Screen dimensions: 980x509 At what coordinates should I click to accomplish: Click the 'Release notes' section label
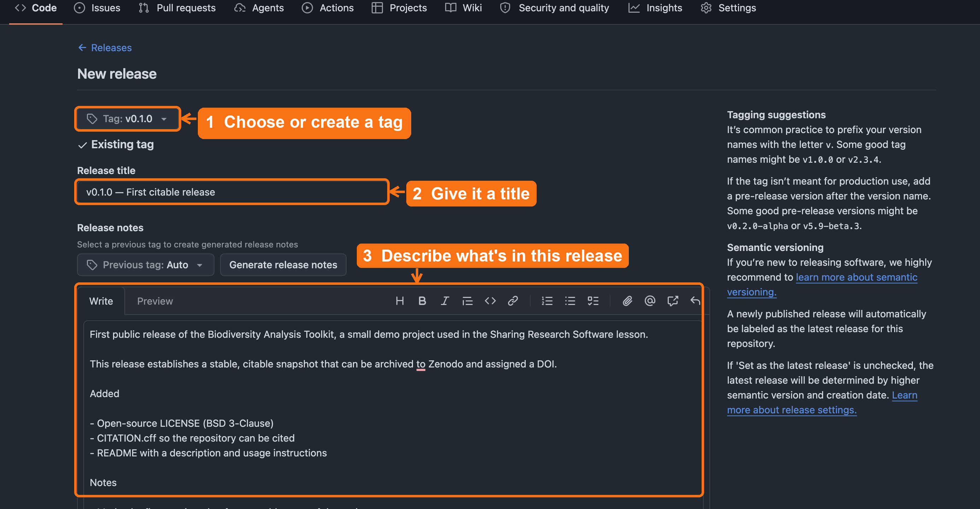pos(110,228)
